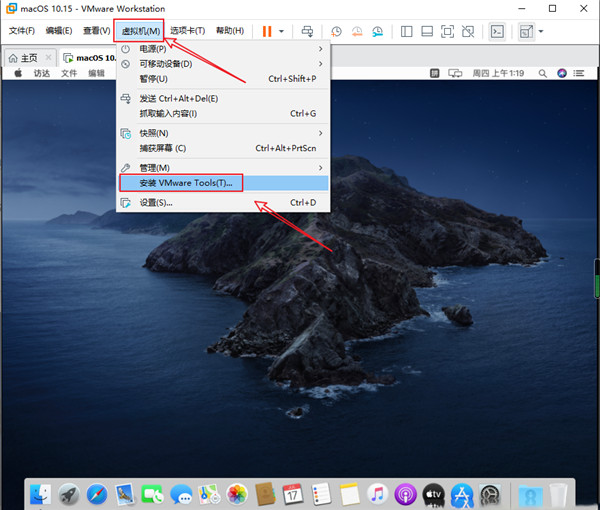Open Calendar from the Dock
600x510 pixels.
point(293,494)
